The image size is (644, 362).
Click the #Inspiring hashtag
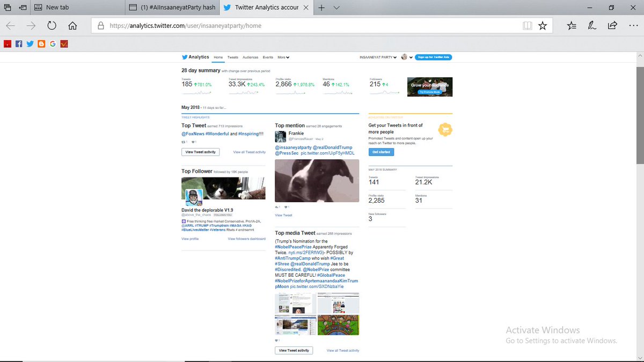[x=247, y=134]
